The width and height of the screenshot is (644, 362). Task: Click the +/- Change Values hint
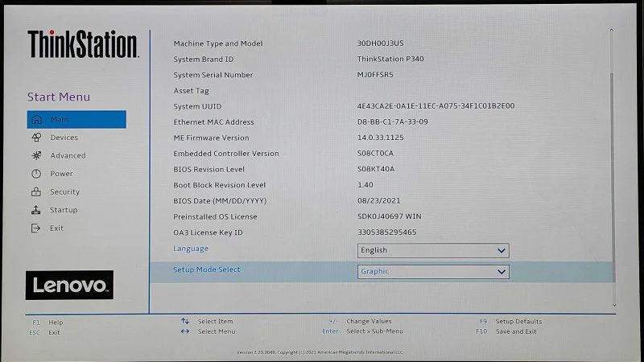(361, 321)
